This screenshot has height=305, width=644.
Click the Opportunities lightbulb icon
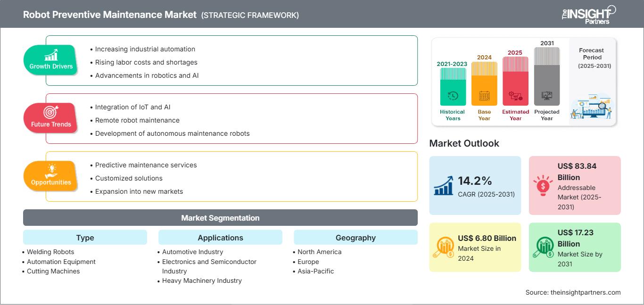coord(53,171)
